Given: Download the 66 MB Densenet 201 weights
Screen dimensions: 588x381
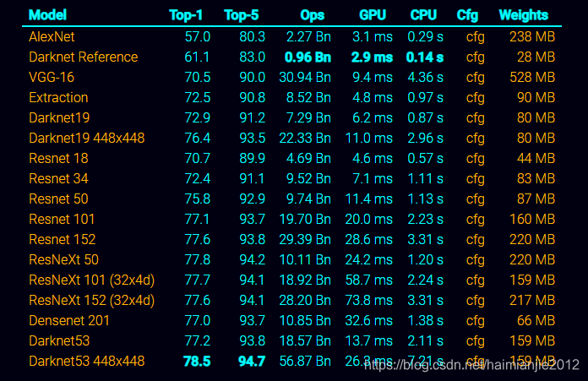Looking at the screenshot, I should 536,320.
